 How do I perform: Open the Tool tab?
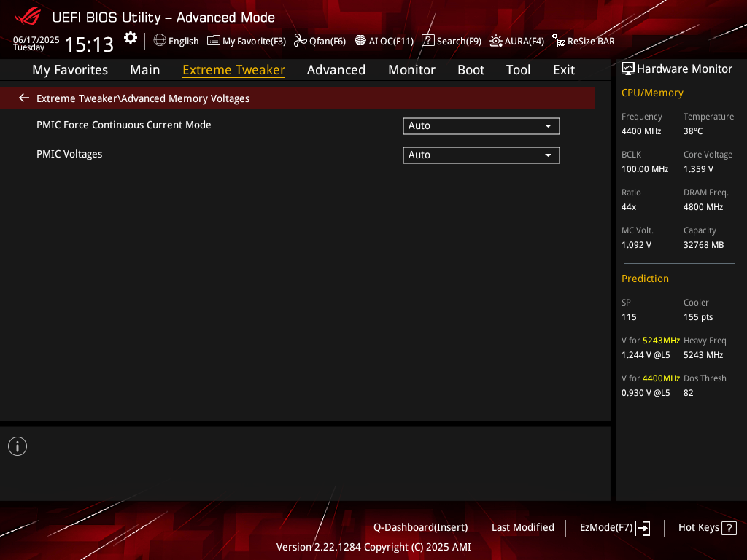(x=518, y=70)
